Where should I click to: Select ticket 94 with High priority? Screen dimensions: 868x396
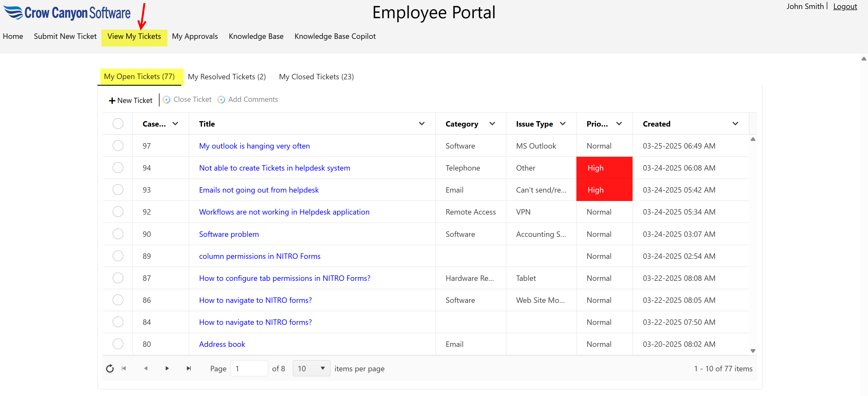point(118,168)
